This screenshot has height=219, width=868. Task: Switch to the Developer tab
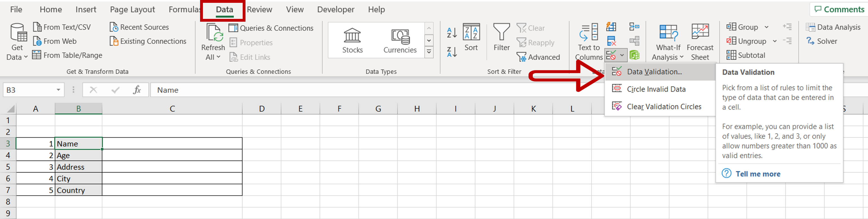336,9
